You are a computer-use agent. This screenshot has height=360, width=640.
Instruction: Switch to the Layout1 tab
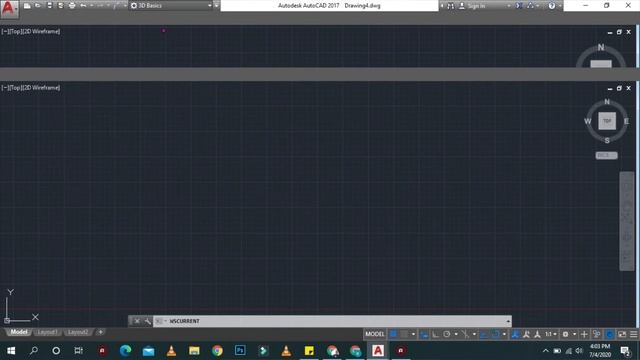[x=47, y=332]
